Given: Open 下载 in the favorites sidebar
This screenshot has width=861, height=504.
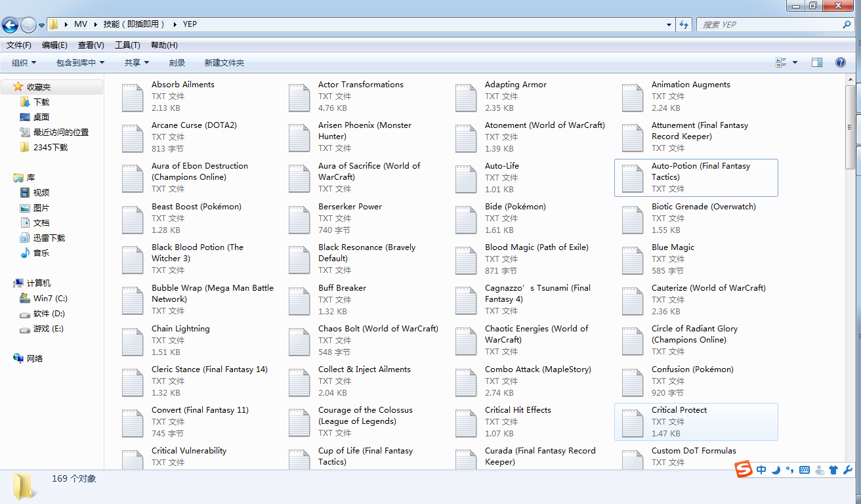Looking at the screenshot, I should 41,102.
